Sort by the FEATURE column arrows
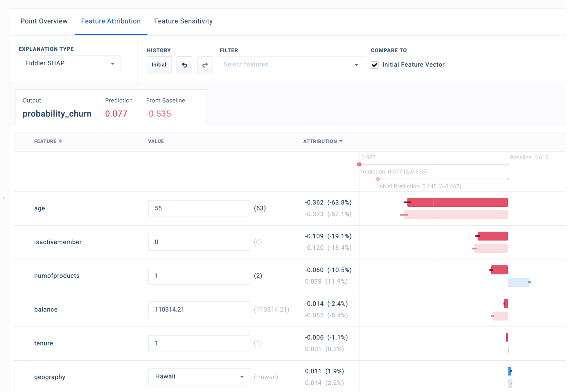This screenshot has height=392, width=568. [x=60, y=141]
